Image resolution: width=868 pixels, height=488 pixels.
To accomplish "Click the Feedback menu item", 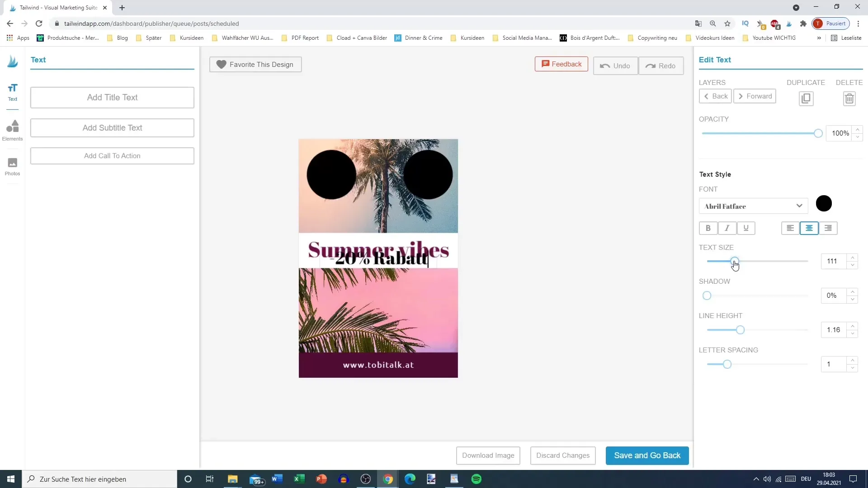I will click(x=561, y=64).
